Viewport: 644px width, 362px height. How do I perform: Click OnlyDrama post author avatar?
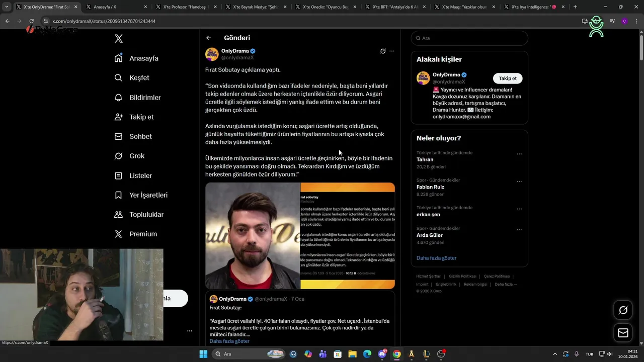point(212,54)
